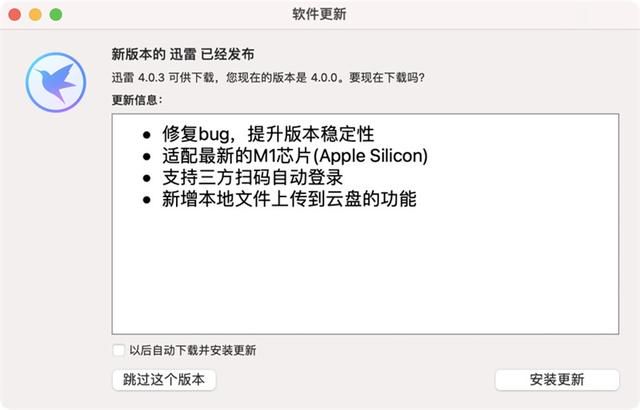This screenshot has width=640, height=410.
Task: Select the heading 新版本的 迅雷 已经发布
Action: [183, 54]
